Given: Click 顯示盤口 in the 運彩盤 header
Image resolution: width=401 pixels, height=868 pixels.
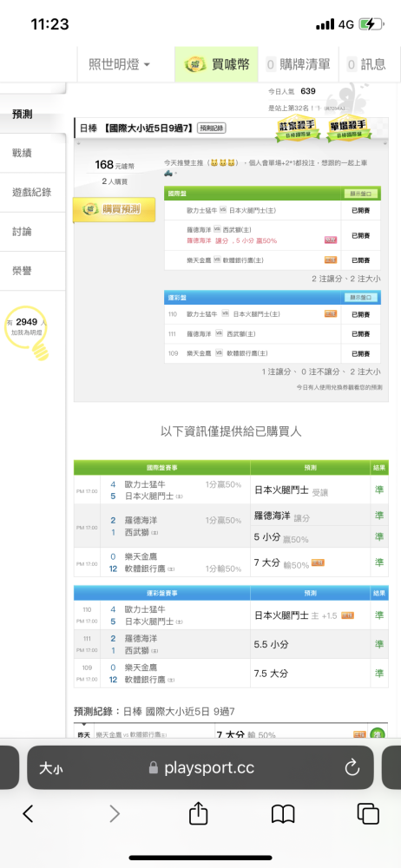Looking at the screenshot, I should point(361,298).
